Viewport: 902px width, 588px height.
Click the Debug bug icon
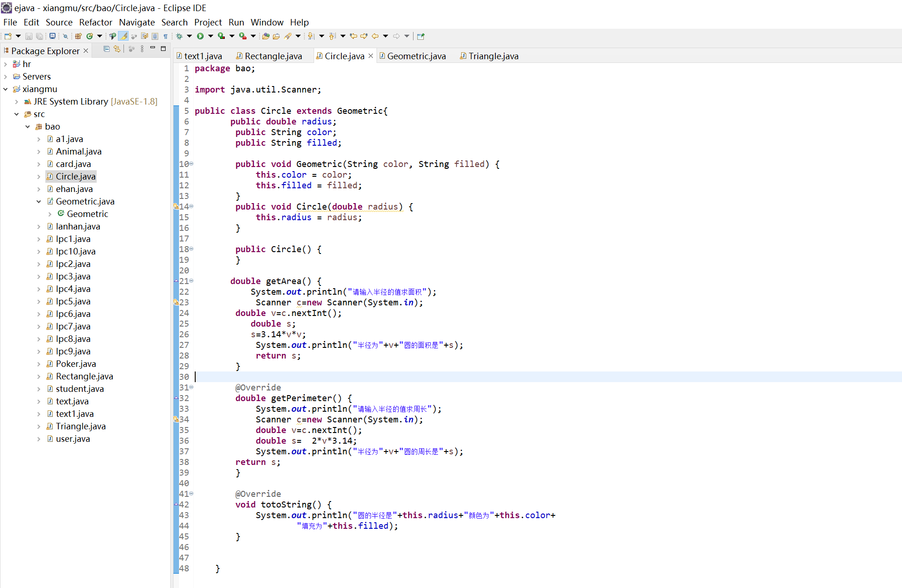tap(179, 36)
